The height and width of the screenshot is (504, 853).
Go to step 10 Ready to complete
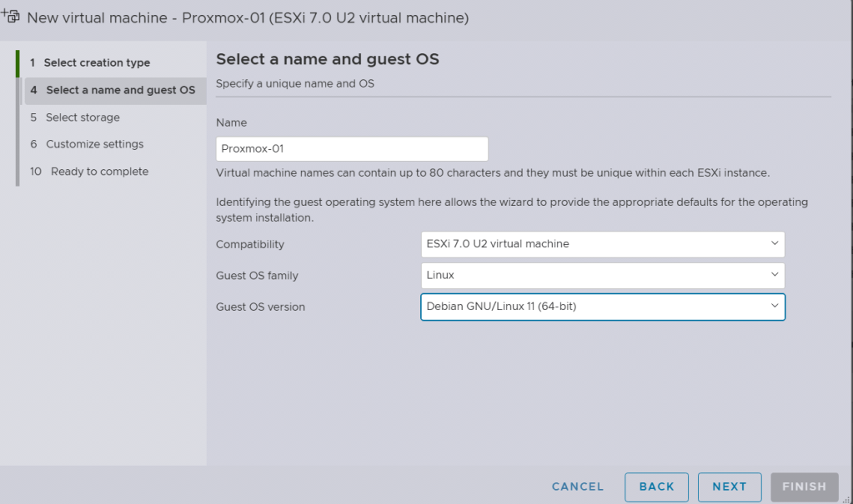pyautogui.click(x=99, y=172)
